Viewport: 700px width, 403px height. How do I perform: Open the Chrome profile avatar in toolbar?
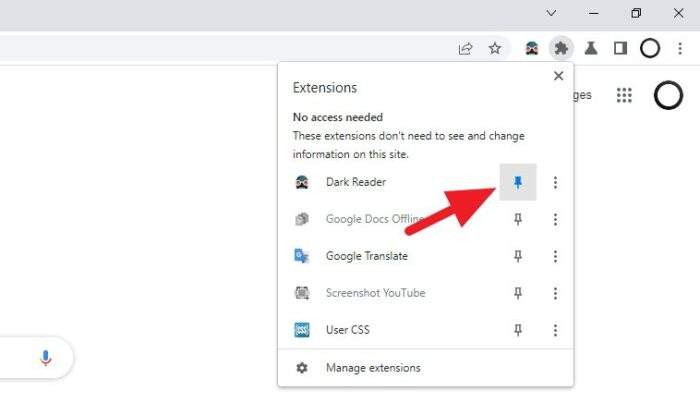click(x=650, y=48)
